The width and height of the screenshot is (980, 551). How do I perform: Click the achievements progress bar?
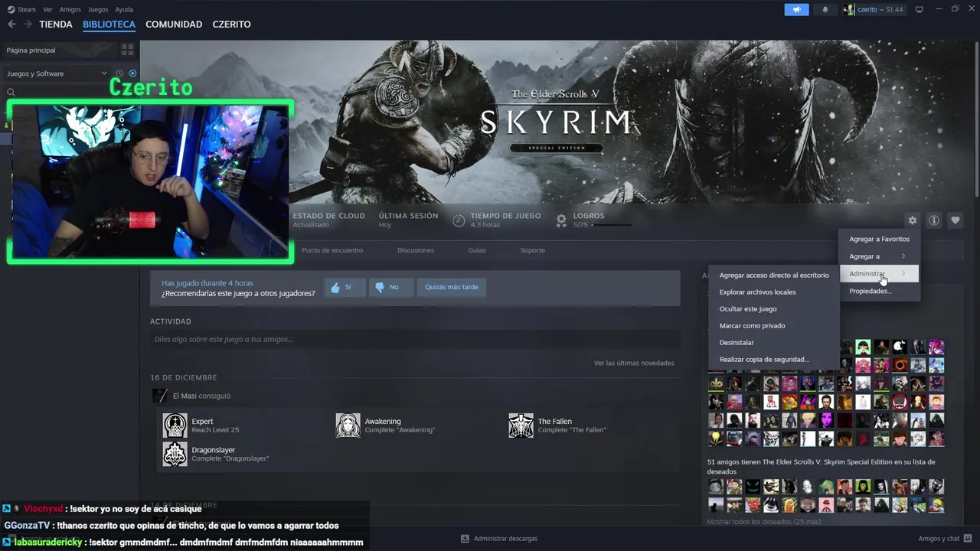click(x=611, y=225)
